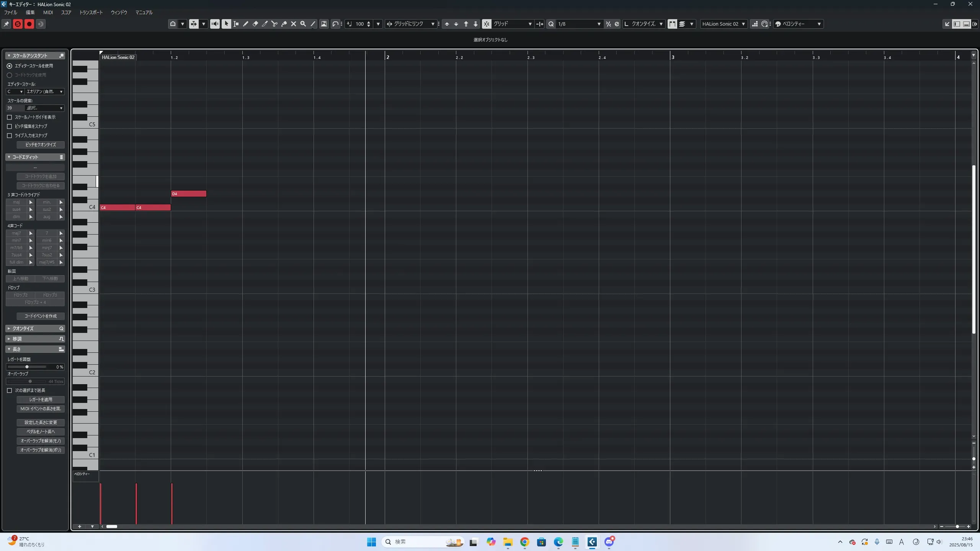The height and width of the screenshot is (551, 980).
Task: Choose the Split scissors tool
Action: pos(274,24)
